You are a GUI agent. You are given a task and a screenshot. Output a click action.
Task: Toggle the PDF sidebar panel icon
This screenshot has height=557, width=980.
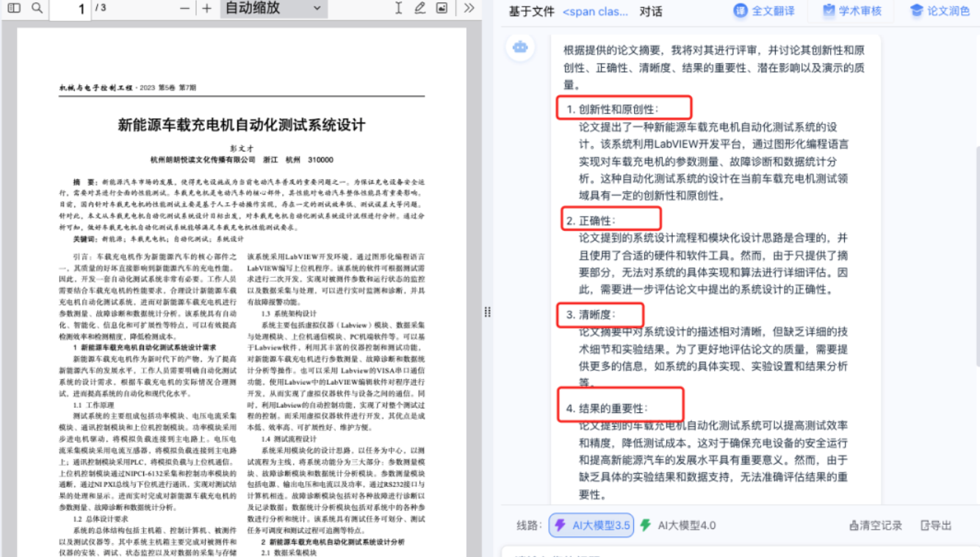pyautogui.click(x=14, y=8)
